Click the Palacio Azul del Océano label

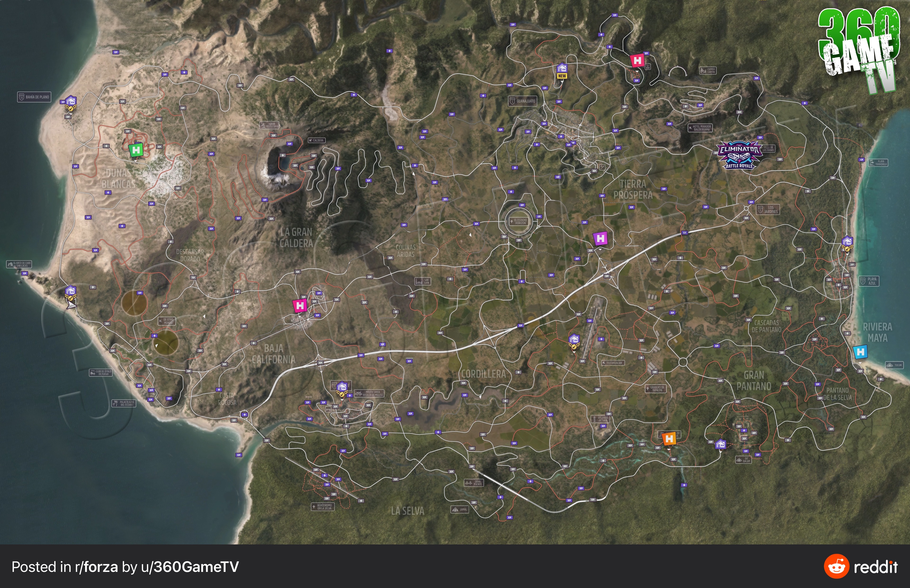click(124, 403)
